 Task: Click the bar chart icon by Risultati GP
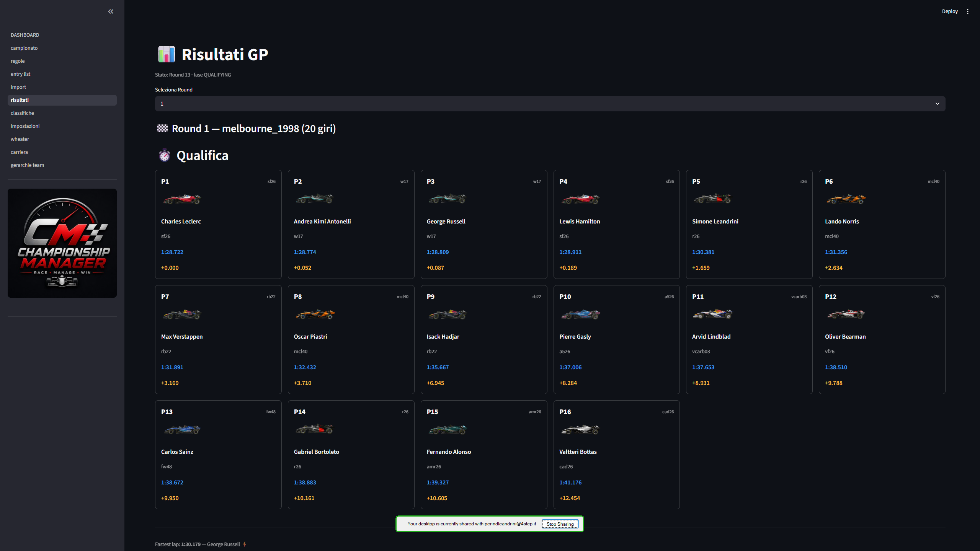coord(167,54)
